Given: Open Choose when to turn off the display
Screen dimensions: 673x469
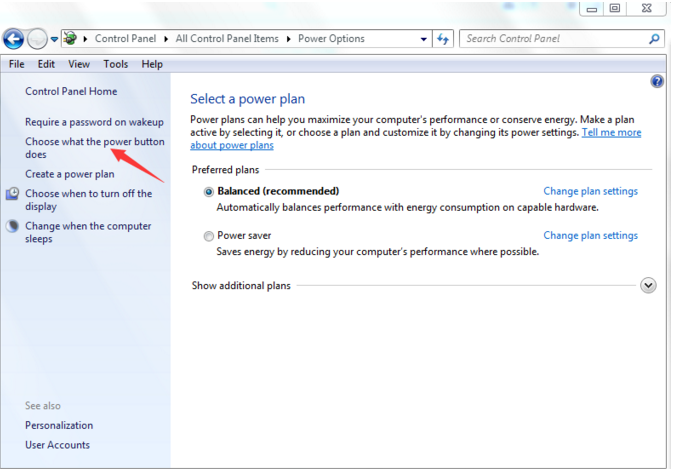Looking at the screenshot, I should point(88,200).
